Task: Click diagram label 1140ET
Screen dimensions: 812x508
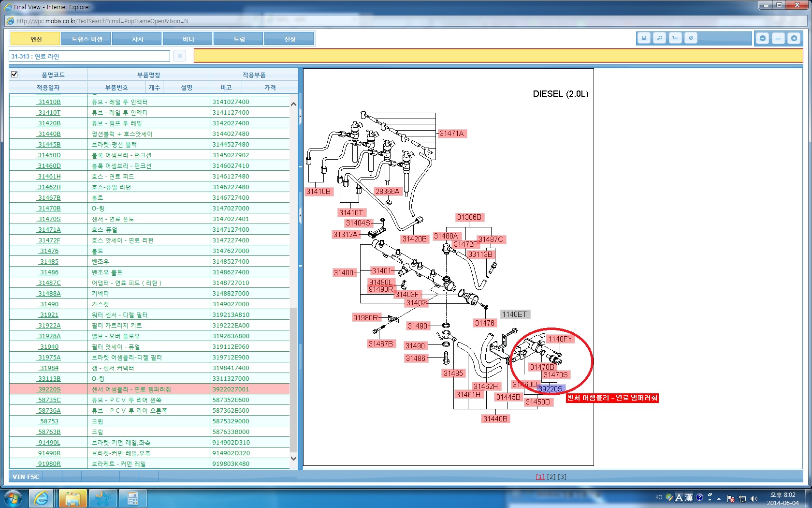Action: tap(515, 314)
